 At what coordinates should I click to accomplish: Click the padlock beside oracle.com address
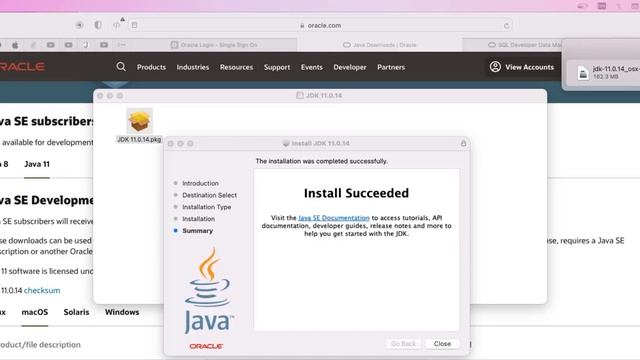302,26
